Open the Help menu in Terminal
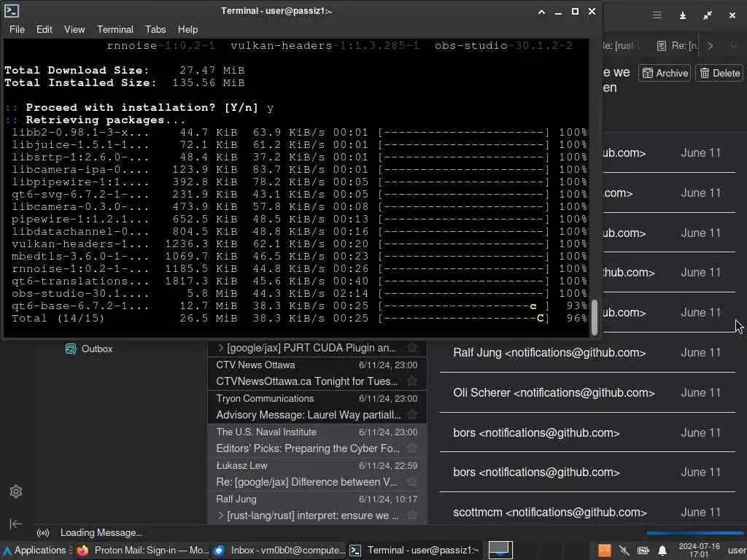Screen dimensions: 747x560 click(x=187, y=29)
